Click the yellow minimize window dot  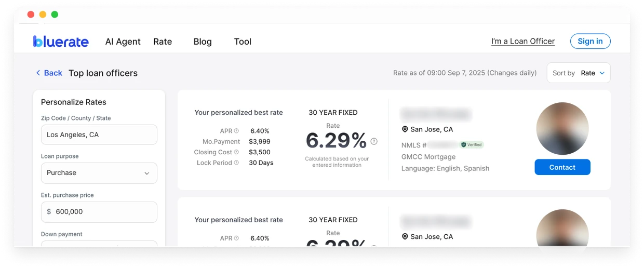point(43,15)
